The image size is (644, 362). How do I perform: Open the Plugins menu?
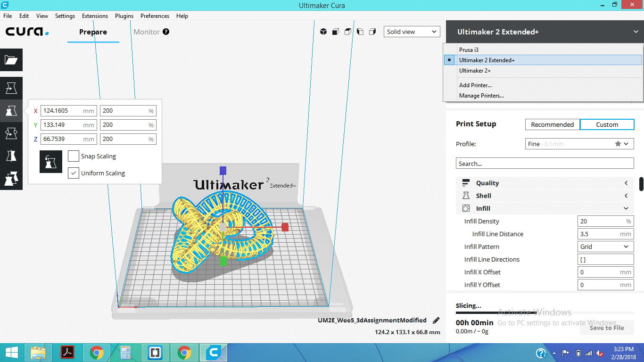coord(124,16)
